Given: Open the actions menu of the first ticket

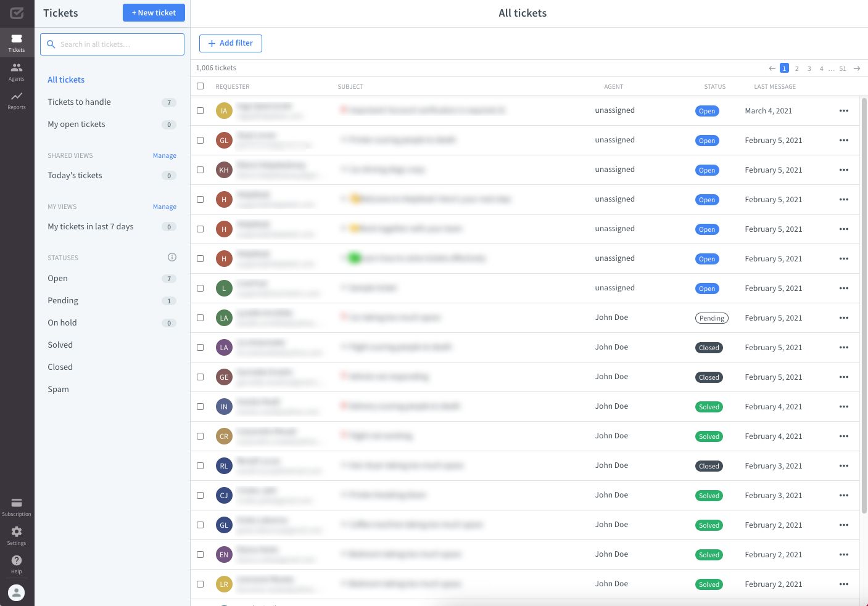Looking at the screenshot, I should click(x=844, y=110).
